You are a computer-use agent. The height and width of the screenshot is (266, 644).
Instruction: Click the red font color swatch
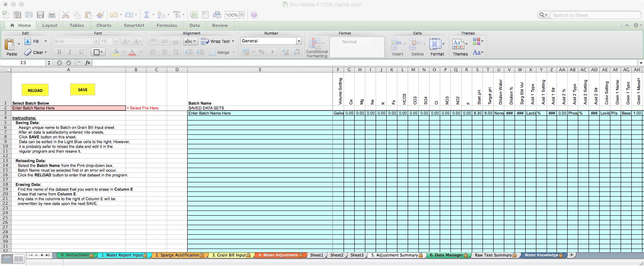pyautogui.click(x=132, y=52)
